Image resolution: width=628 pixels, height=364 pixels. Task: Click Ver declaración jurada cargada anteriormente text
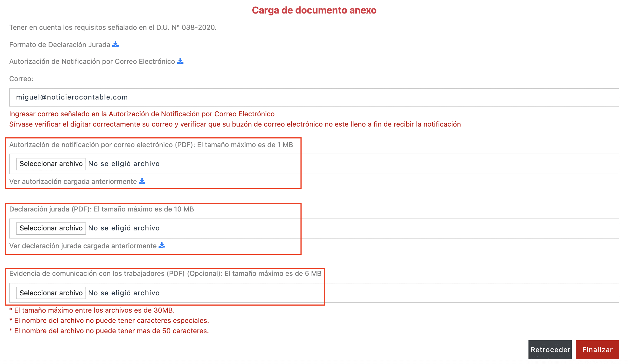83,246
